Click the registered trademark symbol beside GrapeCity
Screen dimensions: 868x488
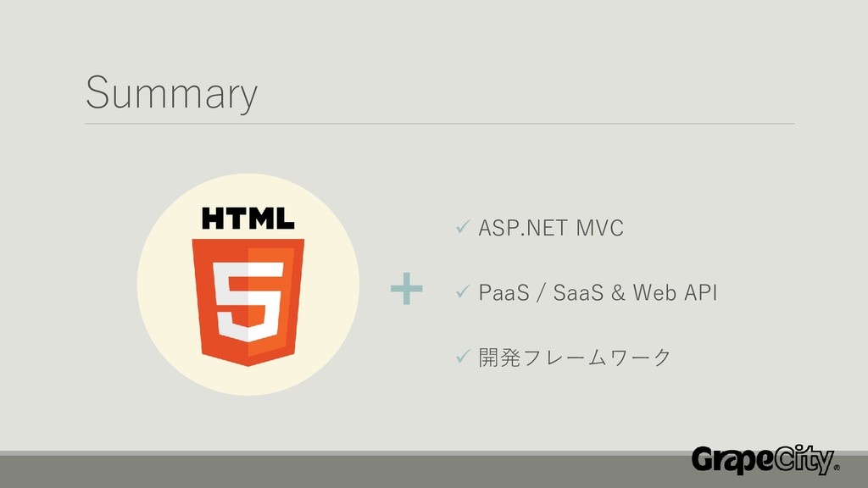pyautogui.click(x=837, y=468)
